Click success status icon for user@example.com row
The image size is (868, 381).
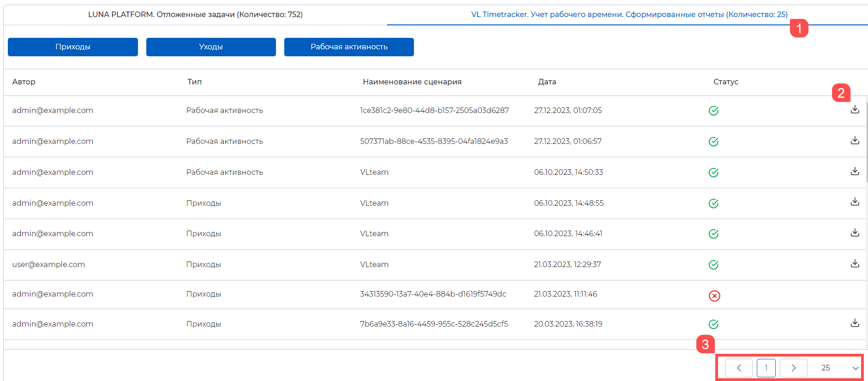pos(713,265)
